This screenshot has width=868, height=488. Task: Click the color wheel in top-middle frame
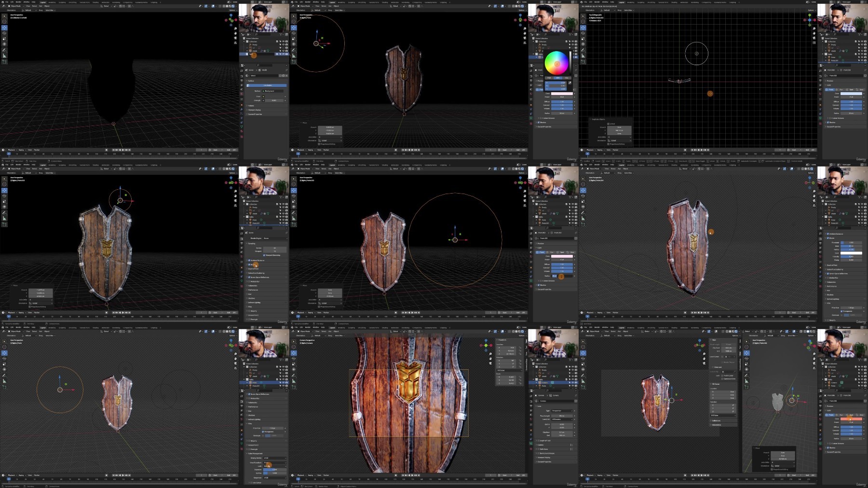point(556,63)
